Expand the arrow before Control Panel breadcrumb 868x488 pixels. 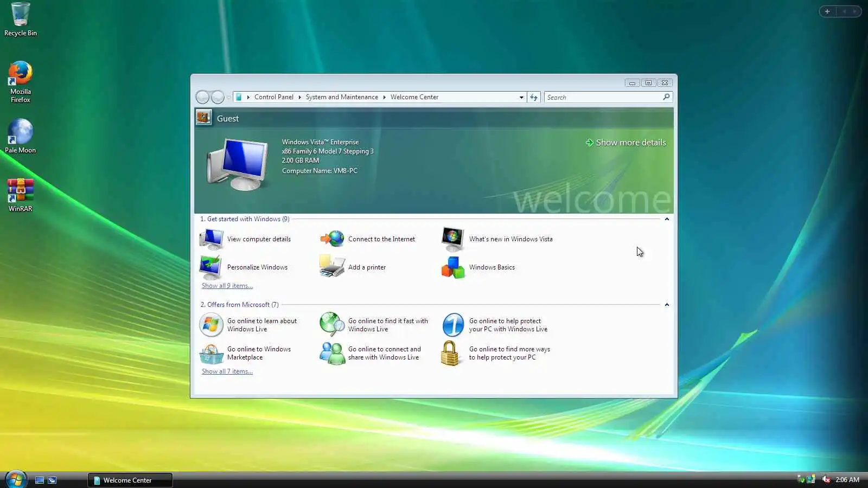coord(248,97)
